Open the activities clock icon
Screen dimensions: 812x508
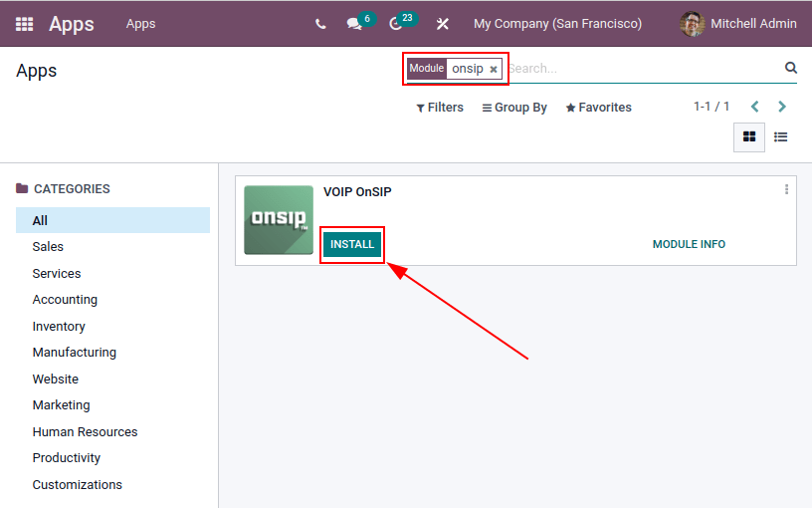click(396, 24)
